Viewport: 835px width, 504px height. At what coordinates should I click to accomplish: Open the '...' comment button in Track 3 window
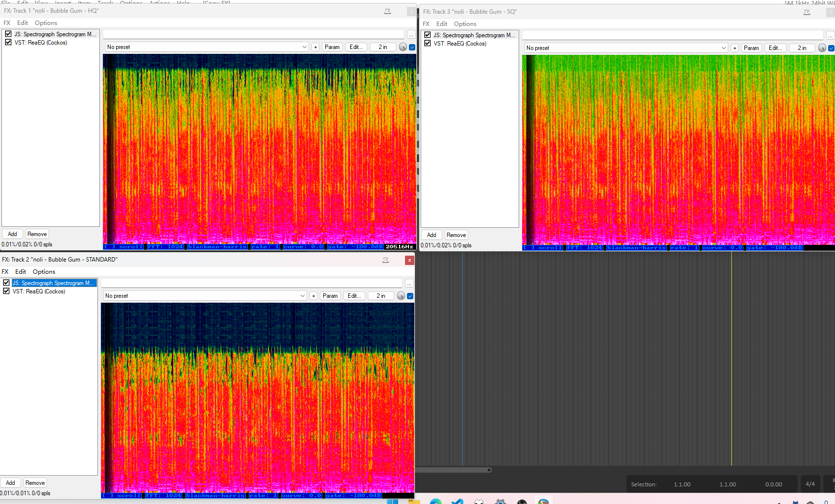(830, 36)
